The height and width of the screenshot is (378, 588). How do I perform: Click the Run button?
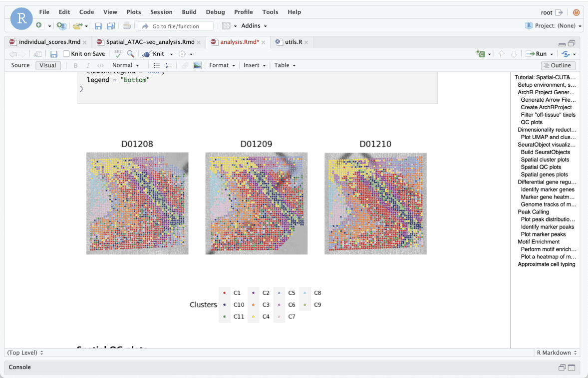(x=538, y=54)
